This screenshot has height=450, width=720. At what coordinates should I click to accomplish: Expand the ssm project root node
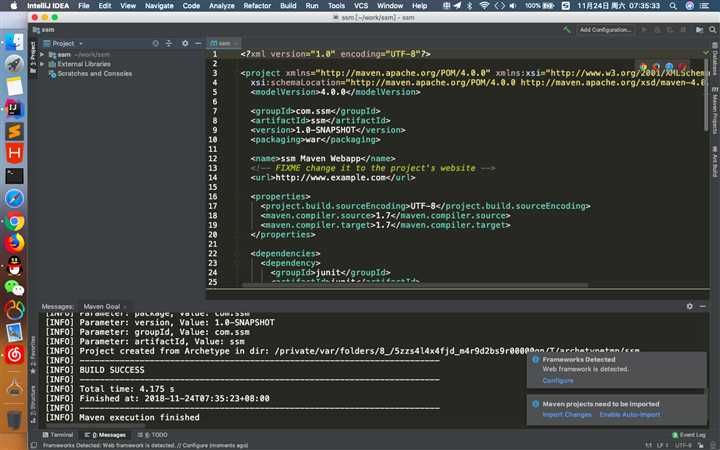coord(42,55)
